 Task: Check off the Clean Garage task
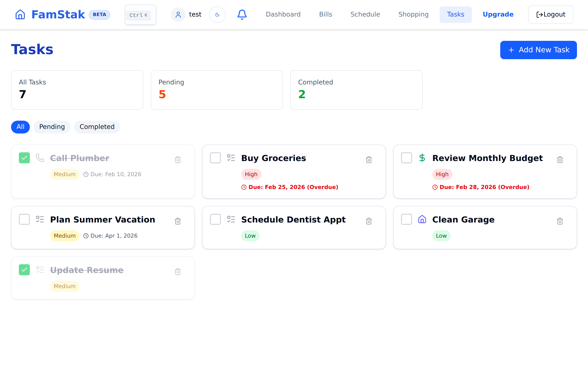406,219
